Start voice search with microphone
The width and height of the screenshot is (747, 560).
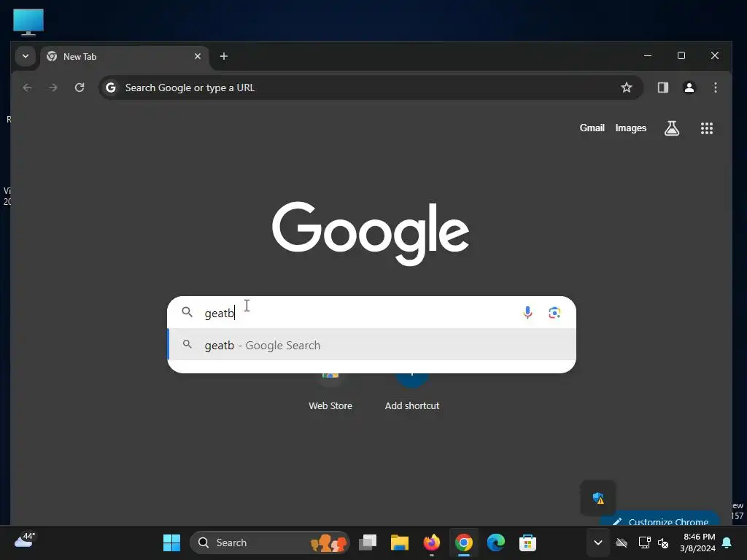point(527,312)
